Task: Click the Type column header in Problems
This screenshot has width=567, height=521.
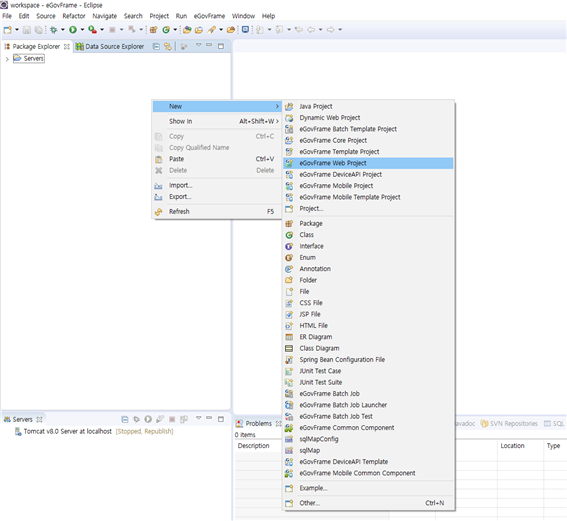Action: (x=553, y=446)
